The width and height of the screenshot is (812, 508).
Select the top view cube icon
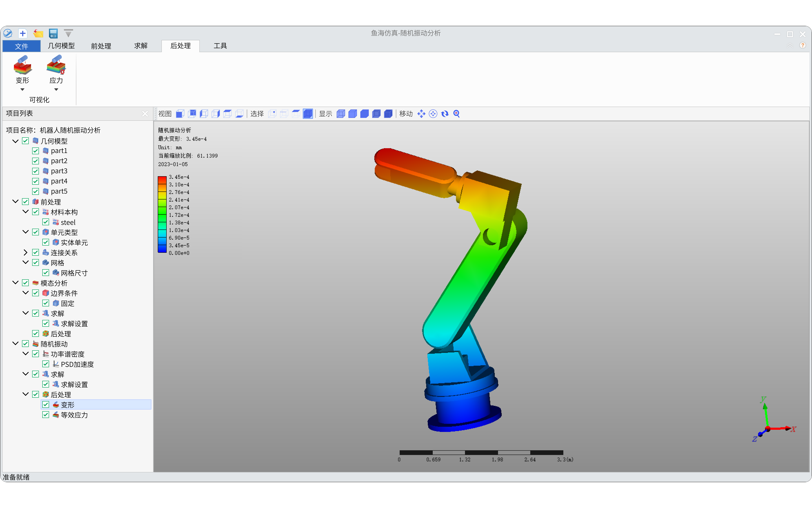pos(228,114)
